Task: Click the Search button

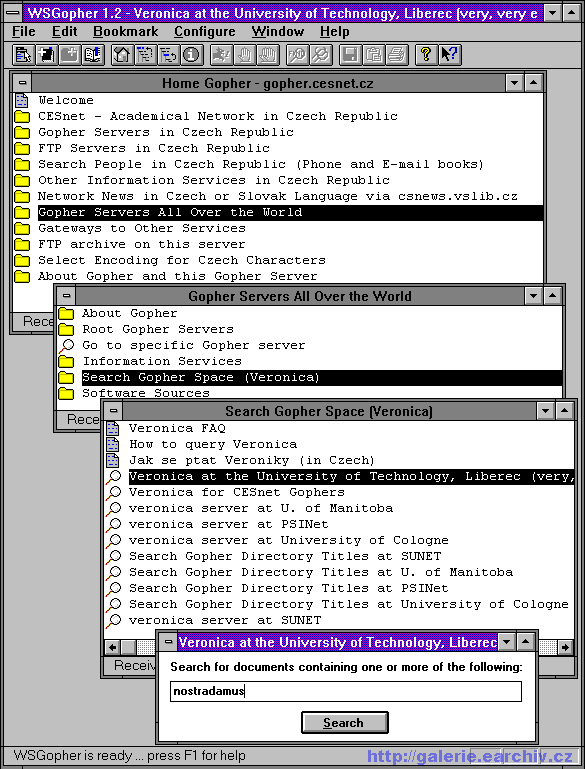Action: 344,723
